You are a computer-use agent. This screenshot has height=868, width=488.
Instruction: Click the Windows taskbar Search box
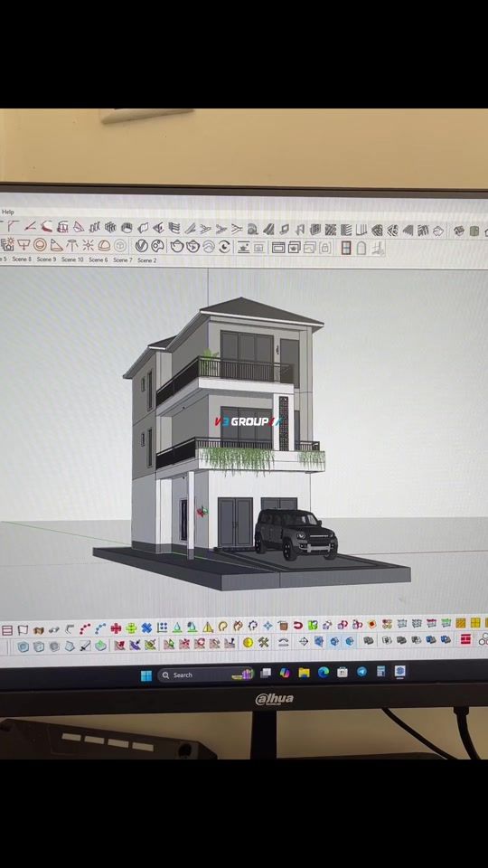click(206, 675)
